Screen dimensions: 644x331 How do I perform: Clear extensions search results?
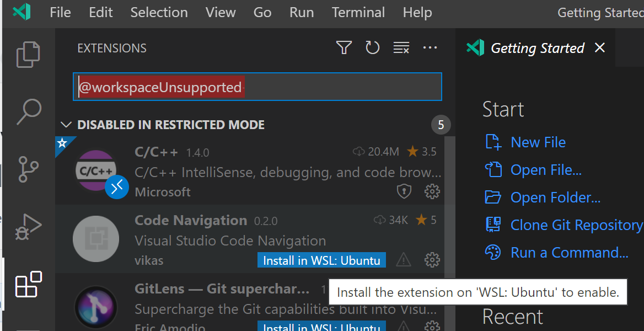[401, 47]
